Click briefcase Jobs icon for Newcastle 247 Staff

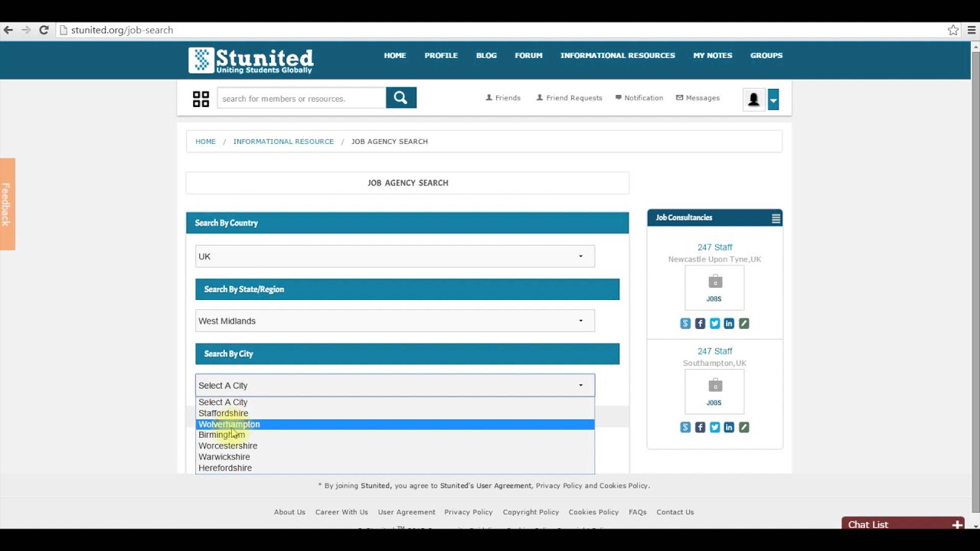click(x=714, y=288)
